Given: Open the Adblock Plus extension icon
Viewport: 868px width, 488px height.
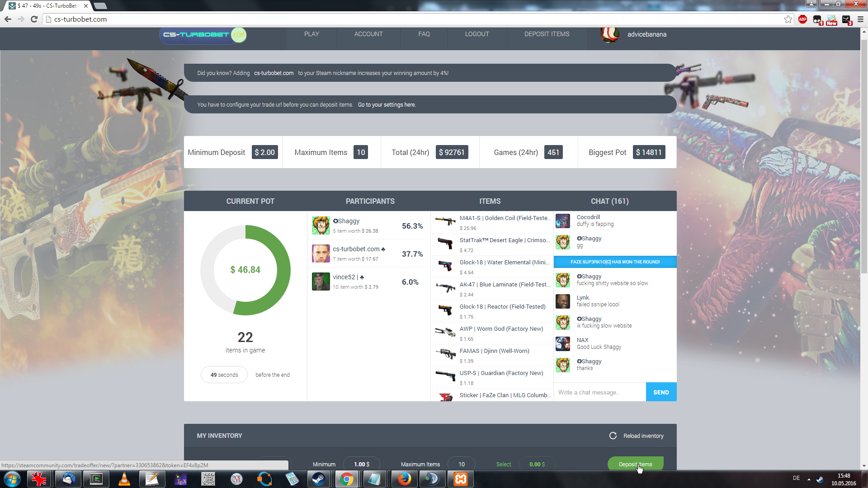Looking at the screenshot, I should 802,19.
